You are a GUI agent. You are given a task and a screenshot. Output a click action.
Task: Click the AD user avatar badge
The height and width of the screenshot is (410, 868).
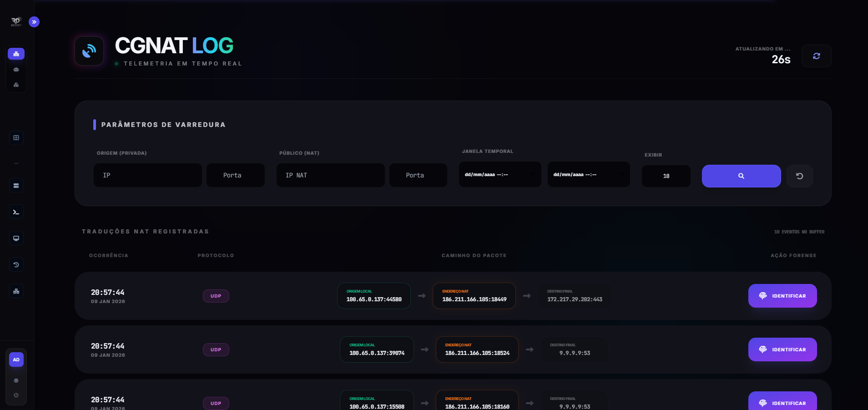(x=16, y=359)
